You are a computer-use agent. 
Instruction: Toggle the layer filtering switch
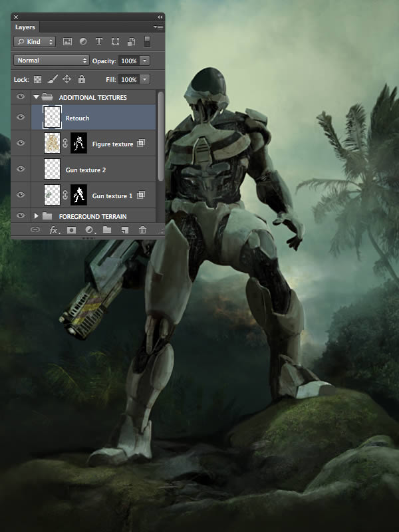(x=147, y=41)
